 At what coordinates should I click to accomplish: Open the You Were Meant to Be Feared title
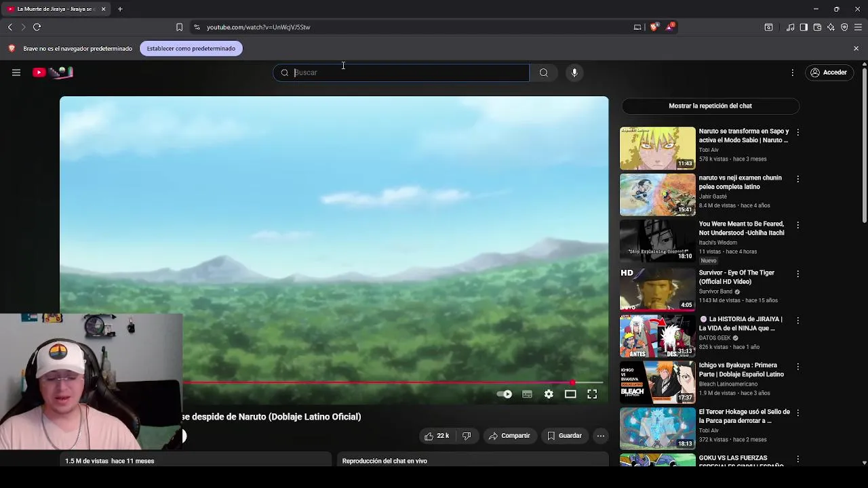[741, 228]
